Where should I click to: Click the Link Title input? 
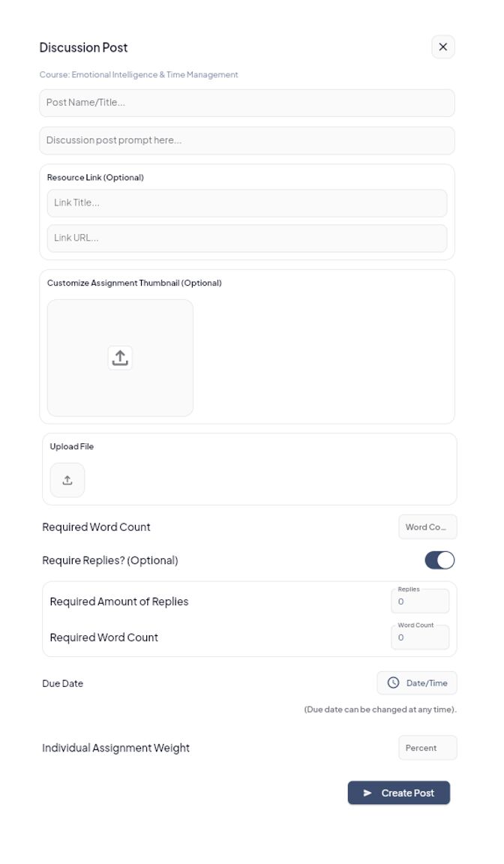(x=247, y=202)
